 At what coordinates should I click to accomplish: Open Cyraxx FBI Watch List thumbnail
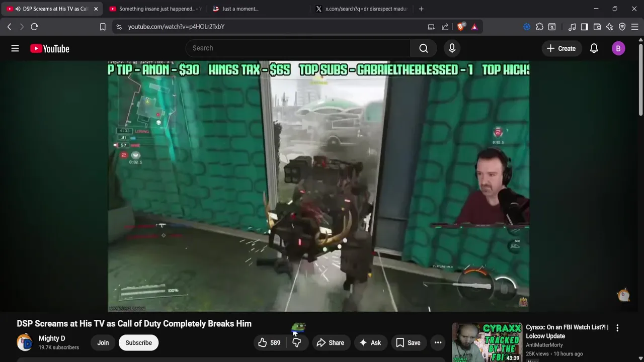pos(487,342)
